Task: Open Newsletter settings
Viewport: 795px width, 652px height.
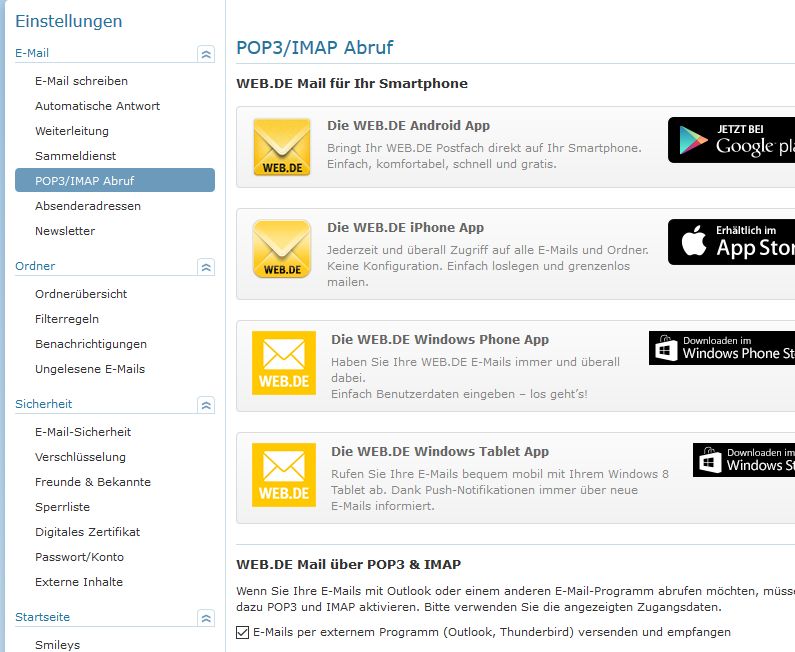Action: pyautogui.click(x=65, y=231)
